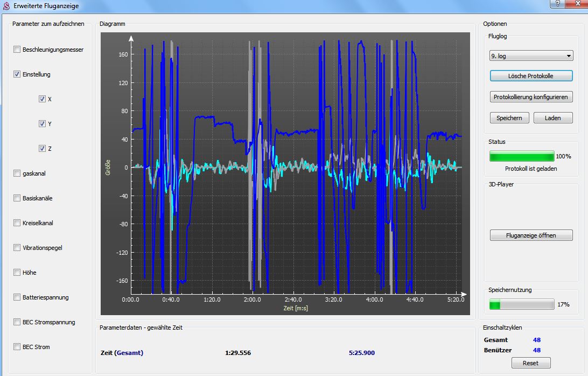588x376 pixels.
Task: Toggle the X axis checkbox
Action: [42, 99]
